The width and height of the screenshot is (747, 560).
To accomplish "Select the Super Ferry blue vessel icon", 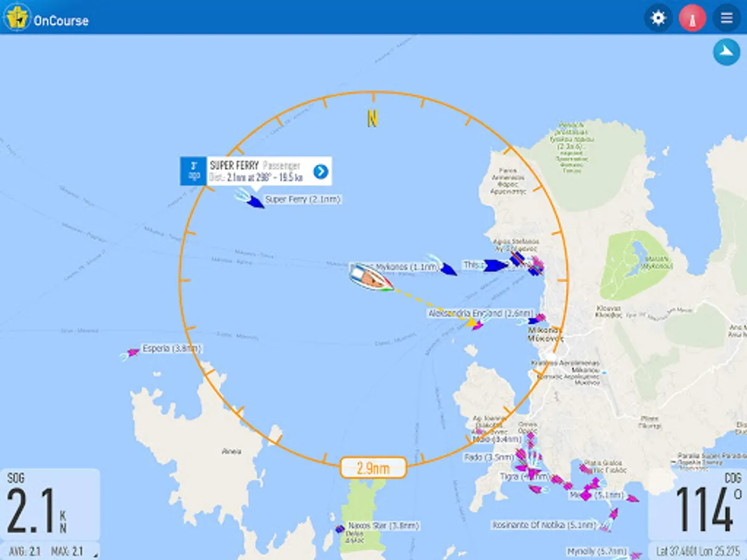I will (x=255, y=202).
